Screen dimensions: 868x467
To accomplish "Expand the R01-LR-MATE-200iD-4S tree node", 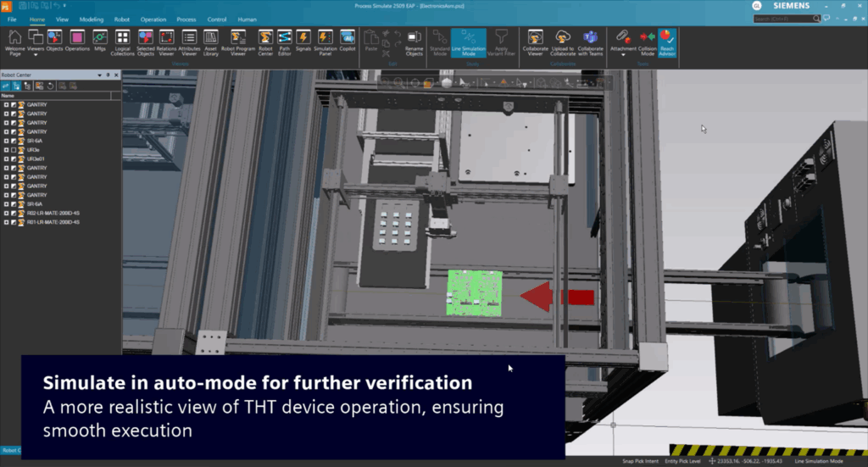I will 7,222.
